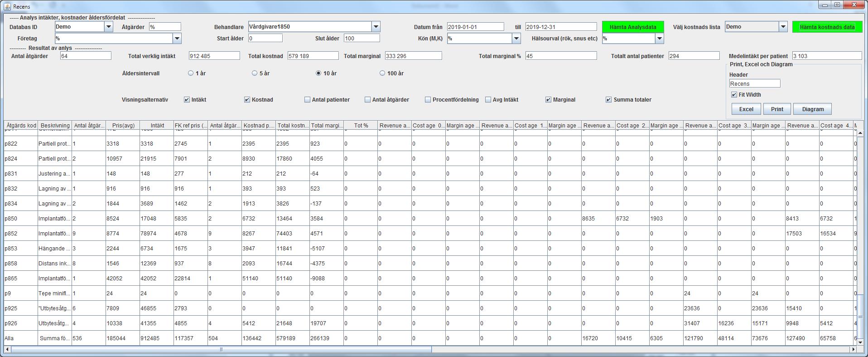Click the Java icon in Recens title bar

click(7, 6)
